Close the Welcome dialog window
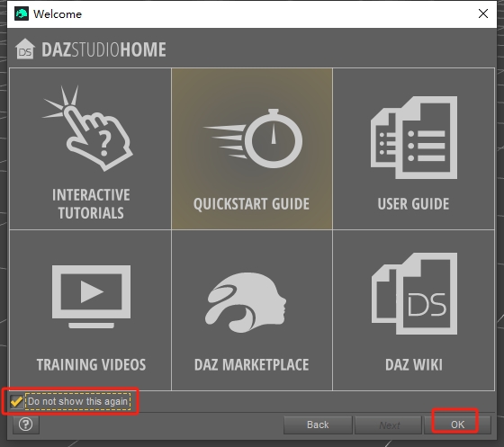 point(483,13)
